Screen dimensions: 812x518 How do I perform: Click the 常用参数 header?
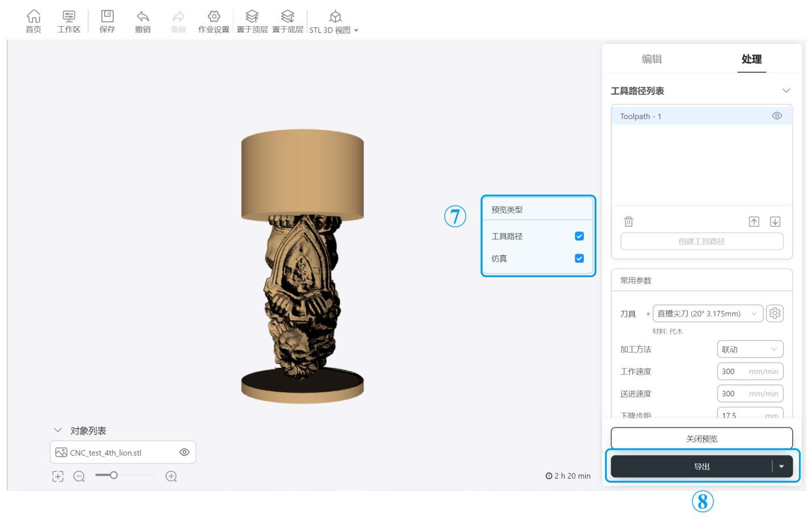tap(636, 280)
